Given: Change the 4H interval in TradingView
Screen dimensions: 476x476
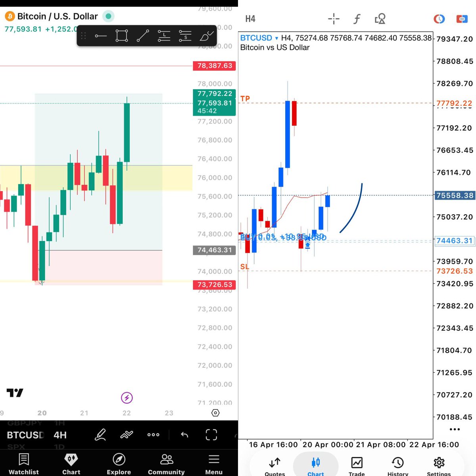Looking at the screenshot, I should [x=60, y=435].
